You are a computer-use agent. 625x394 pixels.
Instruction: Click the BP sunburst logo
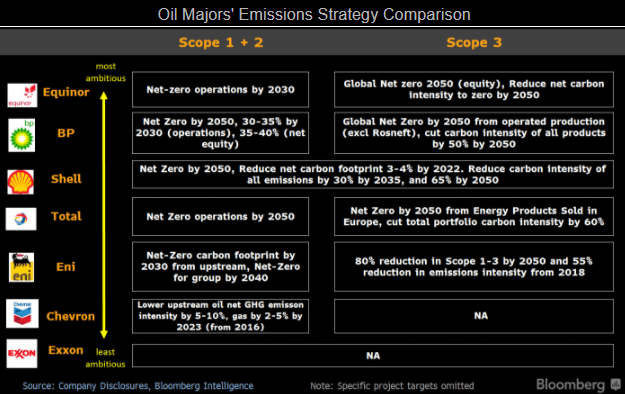22,135
